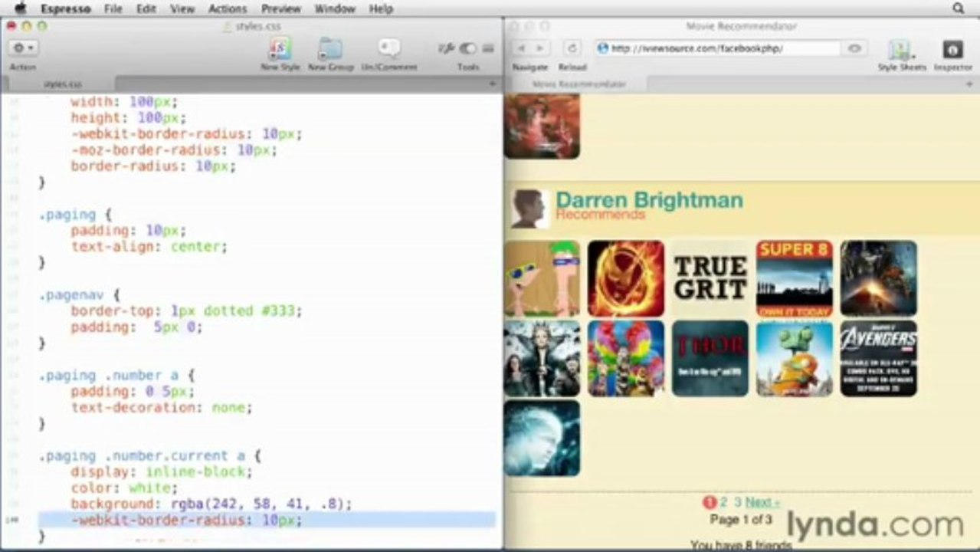
Task: Open the Apple menu
Action: click(21, 8)
